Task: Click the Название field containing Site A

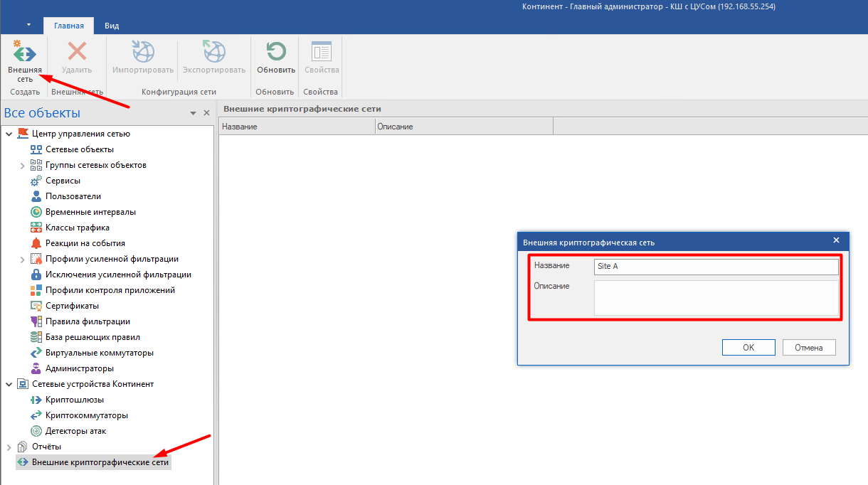Action: 716,266
